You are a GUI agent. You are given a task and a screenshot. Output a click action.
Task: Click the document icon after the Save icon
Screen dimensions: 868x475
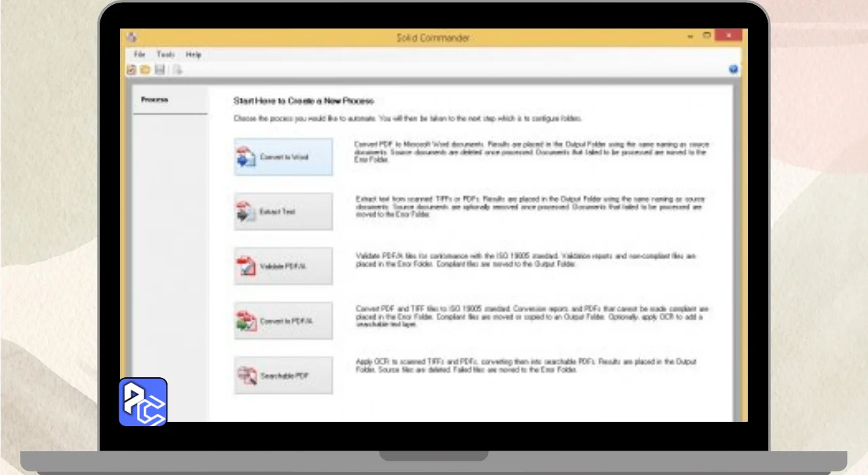pos(176,69)
